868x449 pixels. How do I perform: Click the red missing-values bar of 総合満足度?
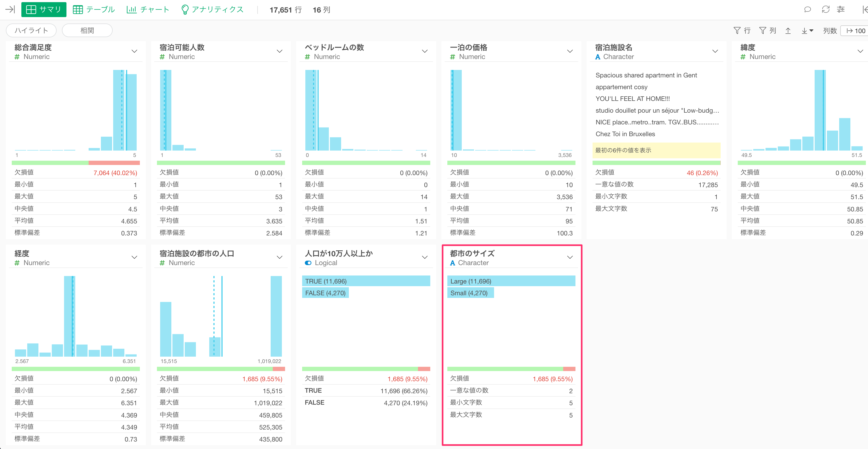pyautogui.click(x=114, y=163)
